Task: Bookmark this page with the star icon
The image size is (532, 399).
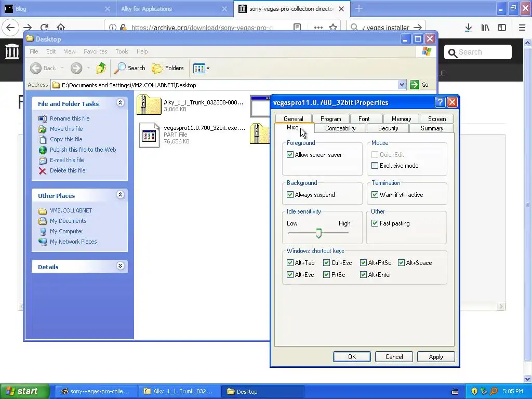Action: (x=333, y=27)
